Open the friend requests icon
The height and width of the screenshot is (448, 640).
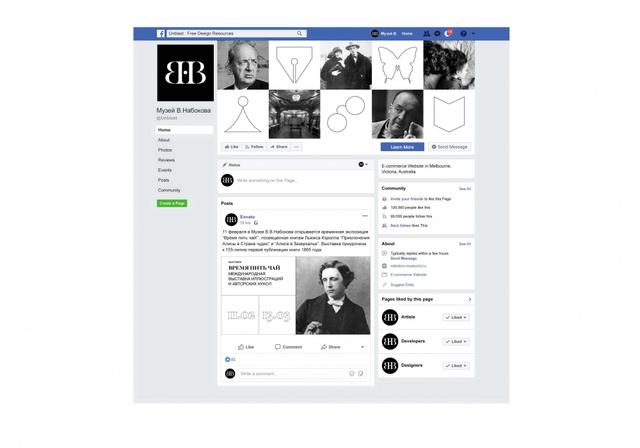[x=427, y=33]
